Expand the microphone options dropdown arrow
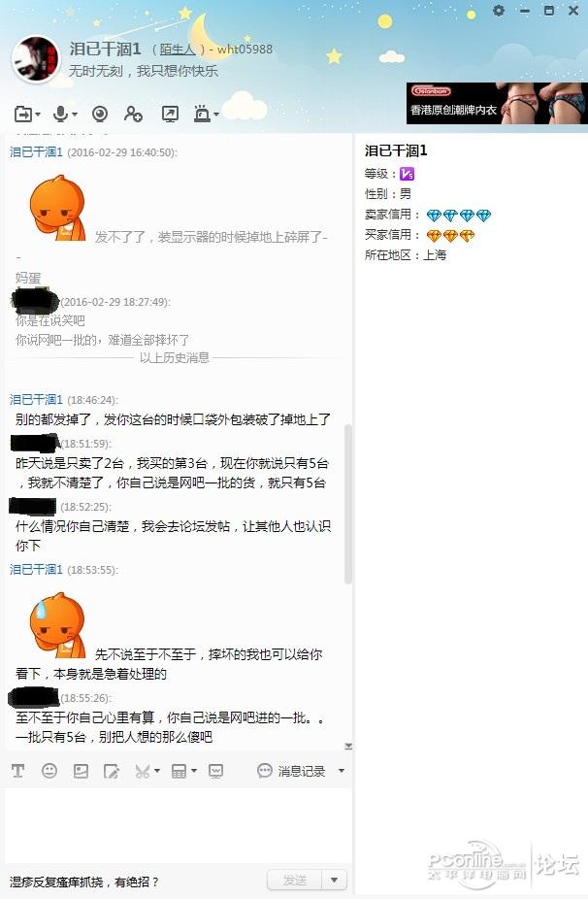Image resolution: width=588 pixels, height=899 pixels. (75, 115)
